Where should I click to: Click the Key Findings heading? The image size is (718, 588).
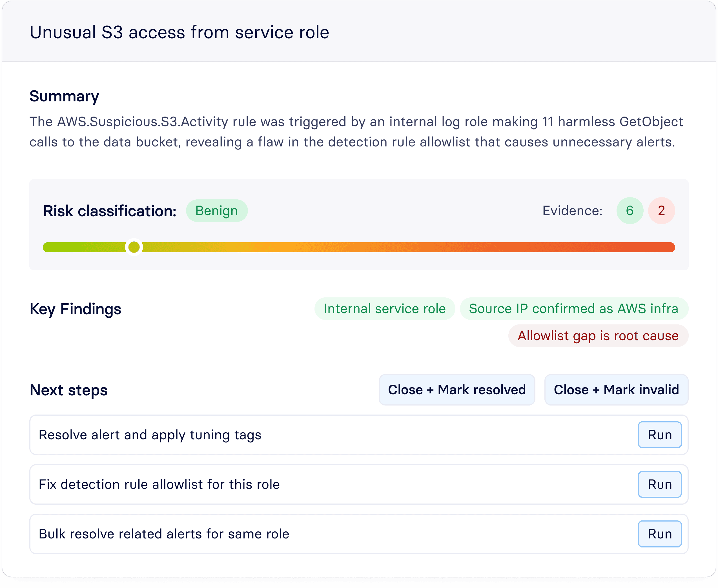pos(75,309)
